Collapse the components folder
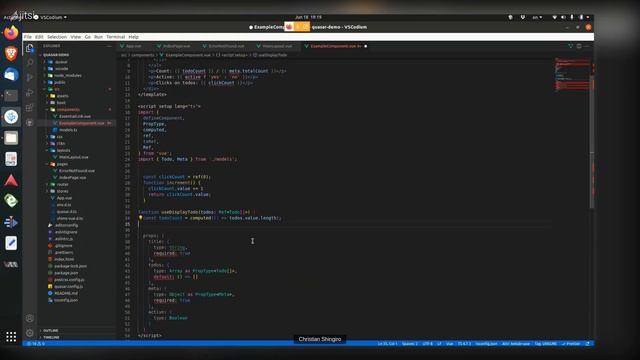Image resolution: width=640 pixels, height=360 pixels. (68, 109)
